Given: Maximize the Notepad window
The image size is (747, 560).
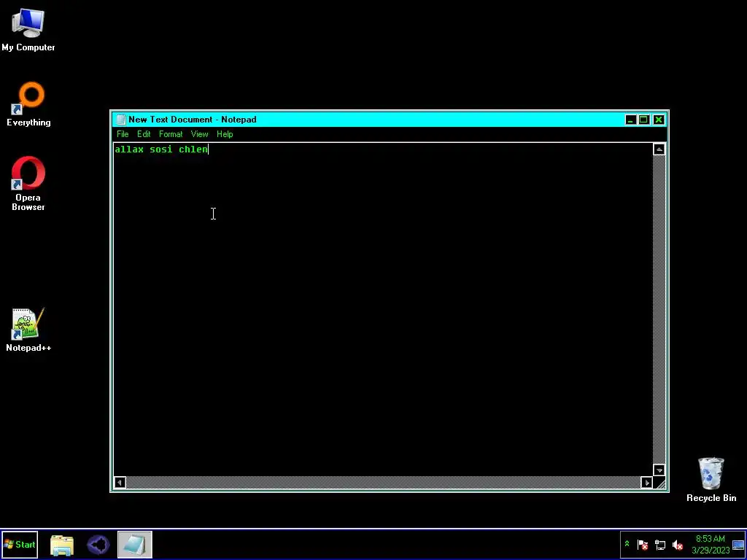Looking at the screenshot, I should [643, 120].
